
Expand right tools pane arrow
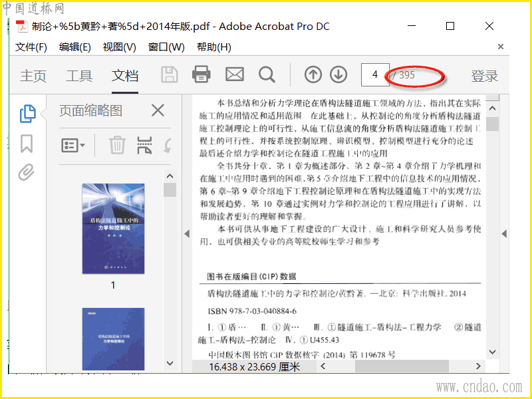tap(504, 234)
